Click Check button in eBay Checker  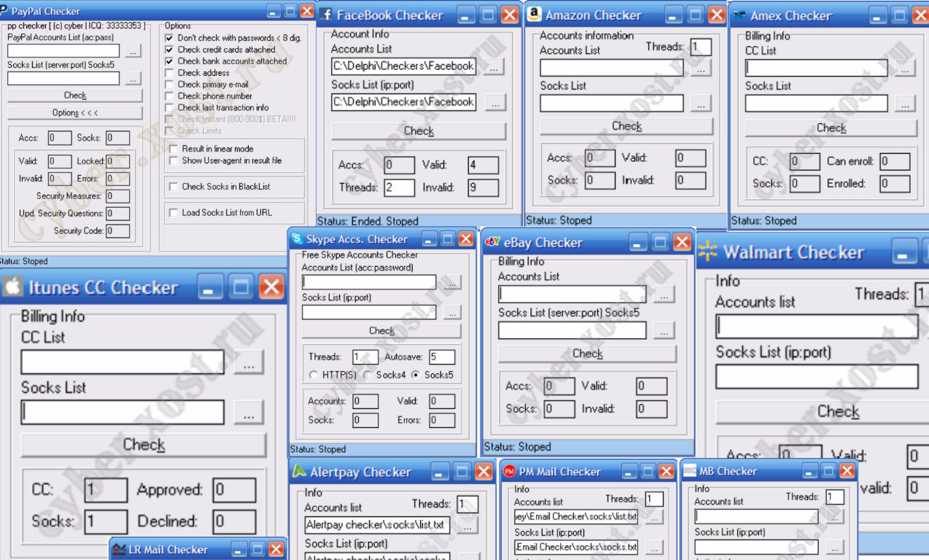click(x=587, y=354)
